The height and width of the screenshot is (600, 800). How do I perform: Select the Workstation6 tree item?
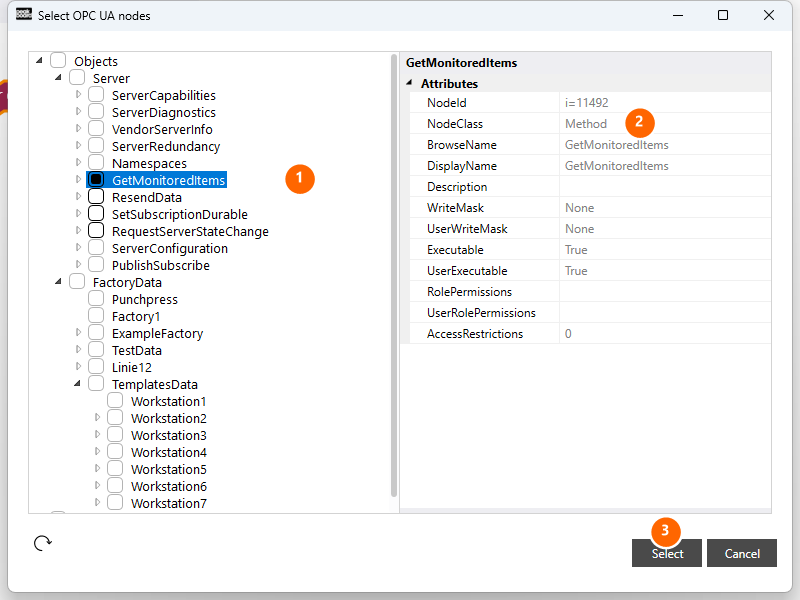coord(169,486)
